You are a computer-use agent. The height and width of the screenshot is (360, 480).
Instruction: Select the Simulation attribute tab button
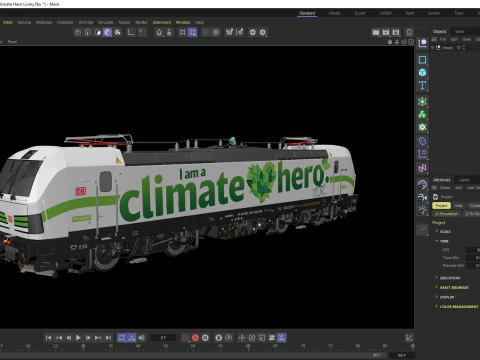click(x=447, y=214)
